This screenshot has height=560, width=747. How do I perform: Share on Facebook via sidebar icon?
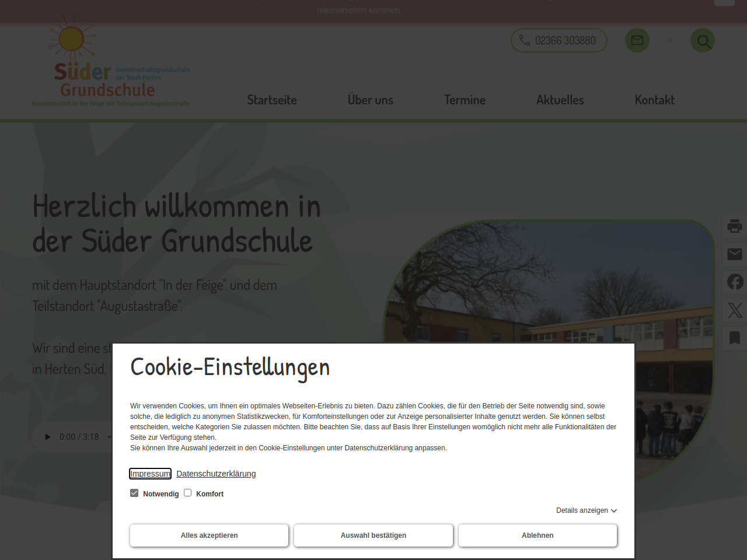click(x=735, y=282)
